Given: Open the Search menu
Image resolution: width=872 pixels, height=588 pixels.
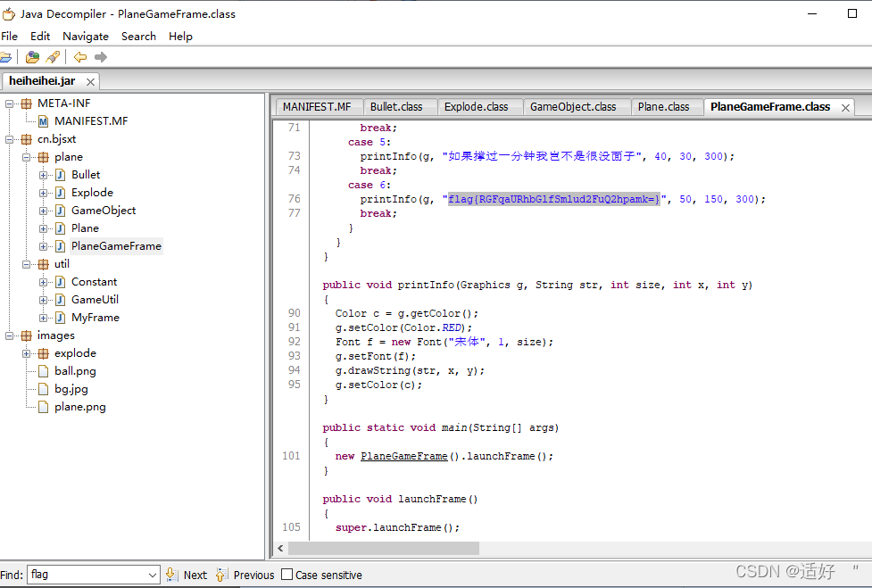Looking at the screenshot, I should (x=138, y=36).
